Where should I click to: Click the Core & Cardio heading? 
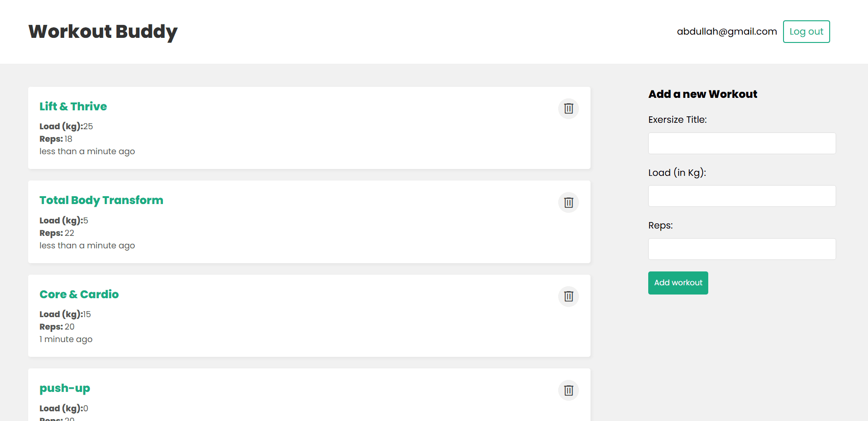point(79,295)
